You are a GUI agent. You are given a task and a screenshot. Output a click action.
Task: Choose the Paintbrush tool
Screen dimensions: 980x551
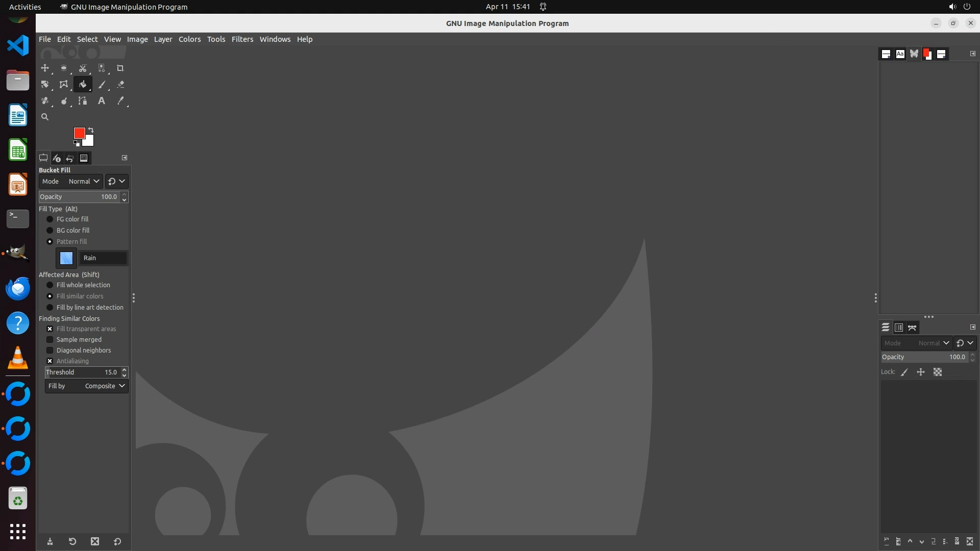102,85
